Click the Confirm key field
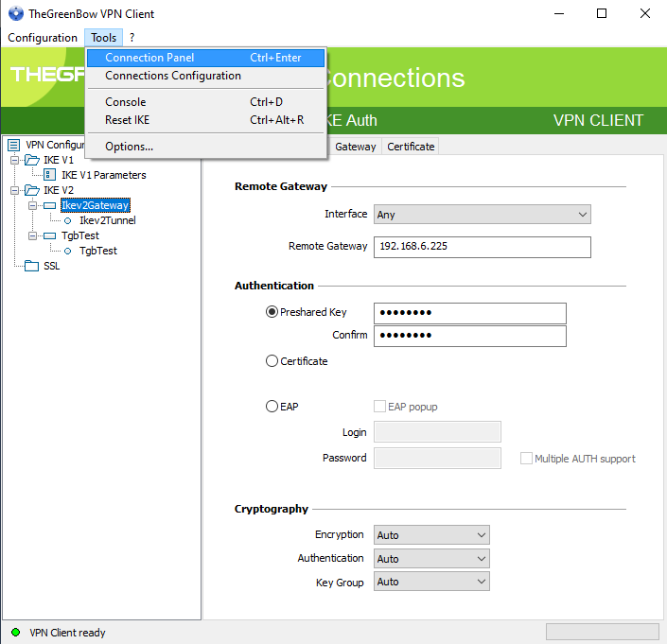Viewport: 667px width, 644px height. [470, 336]
